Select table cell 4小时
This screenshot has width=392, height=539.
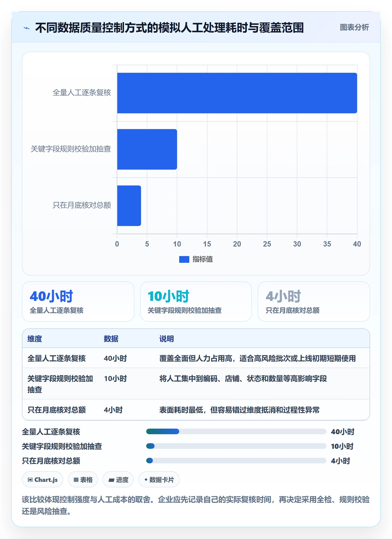[113, 410]
